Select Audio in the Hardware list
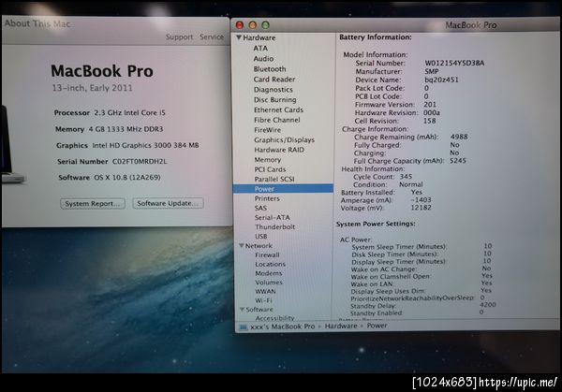This screenshot has height=392, width=562. coord(263,58)
